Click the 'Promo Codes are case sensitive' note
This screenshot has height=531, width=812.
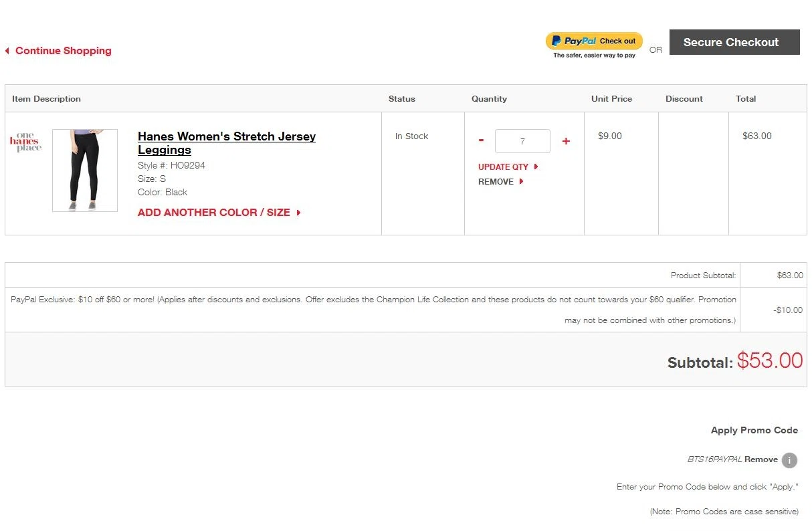[x=724, y=512]
